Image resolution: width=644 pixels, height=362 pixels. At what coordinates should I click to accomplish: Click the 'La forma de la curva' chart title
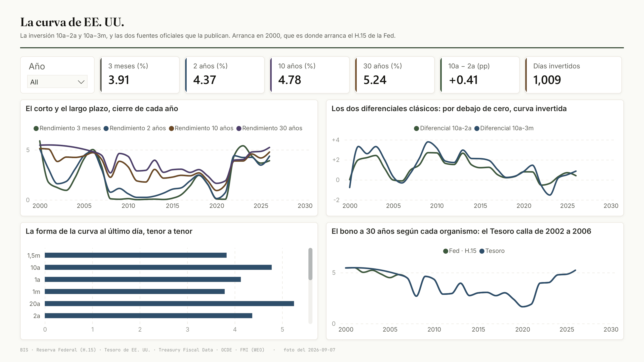[x=109, y=231]
